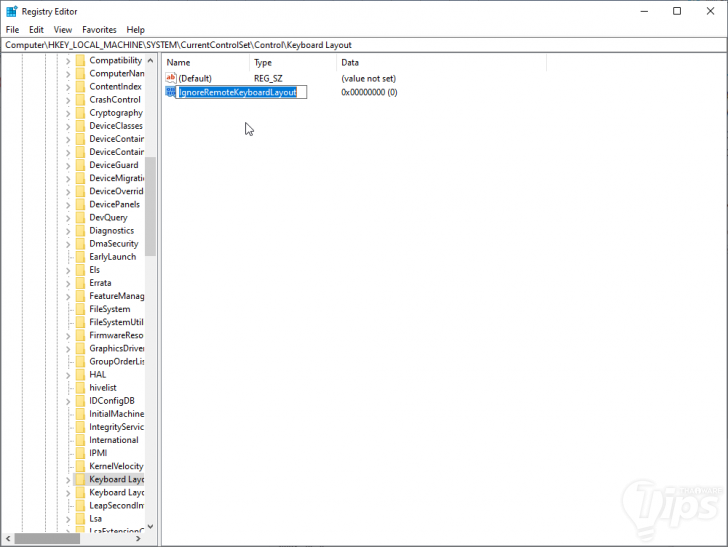Click the (Default) string value icon
Screen dimensions: 728x547
click(171, 78)
